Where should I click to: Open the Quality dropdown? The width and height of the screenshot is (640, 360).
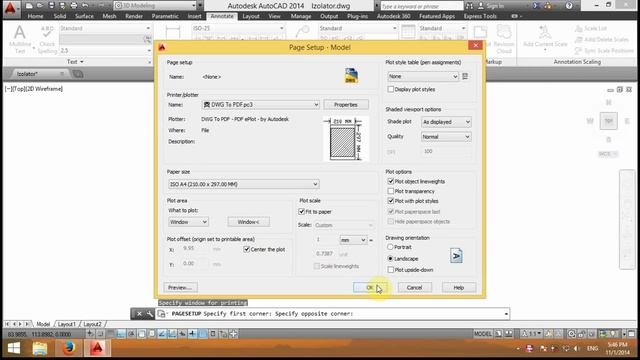[x=446, y=137]
